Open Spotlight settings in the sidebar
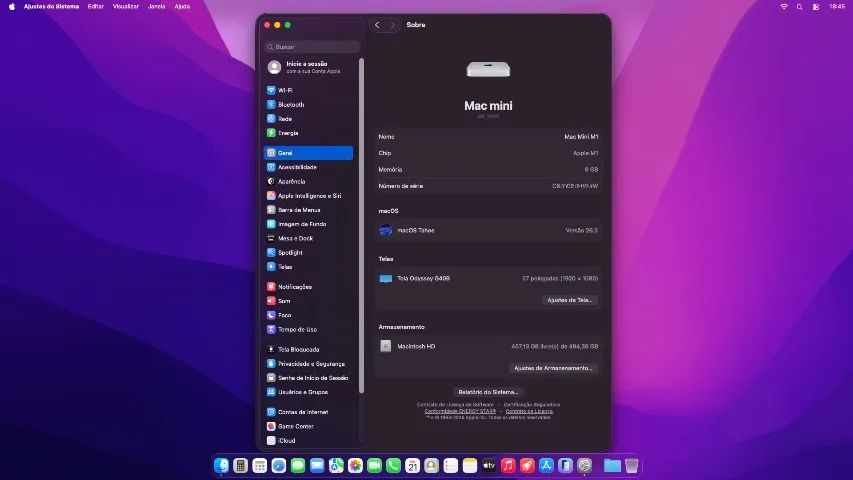 point(308,253)
